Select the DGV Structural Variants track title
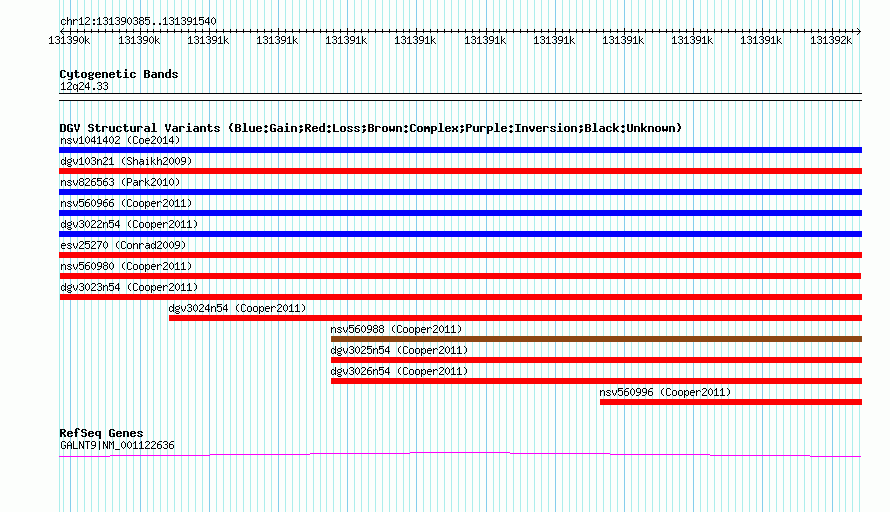This screenshot has height=512, width=890. [x=370, y=128]
